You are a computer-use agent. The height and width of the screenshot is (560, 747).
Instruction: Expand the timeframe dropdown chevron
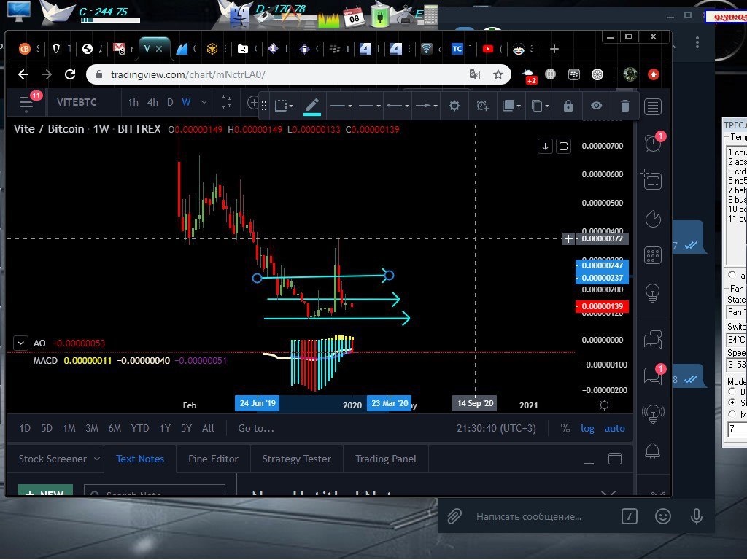point(204,102)
